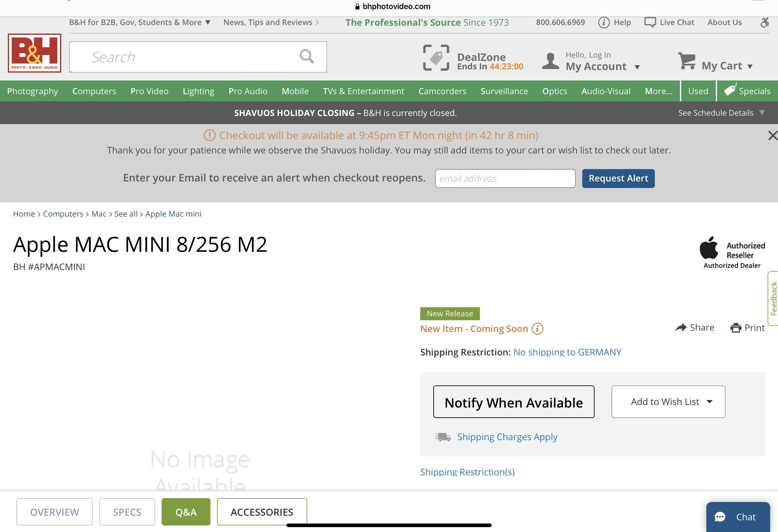Switch to the SPECS tab

click(127, 511)
